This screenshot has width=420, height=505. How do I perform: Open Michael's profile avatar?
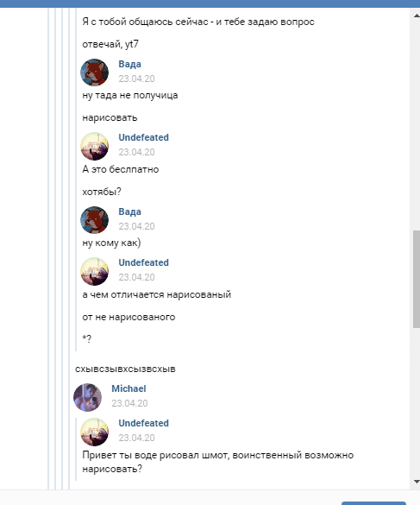pyautogui.click(x=88, y=397)
